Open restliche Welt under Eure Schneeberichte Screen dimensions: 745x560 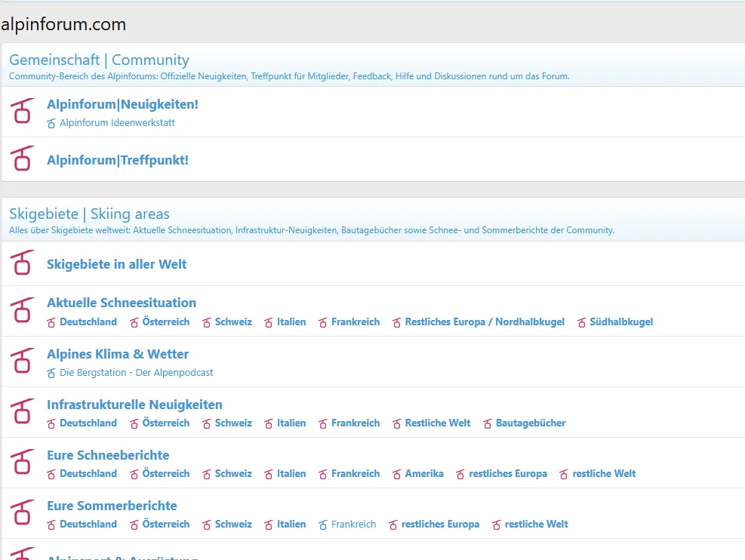604,473
